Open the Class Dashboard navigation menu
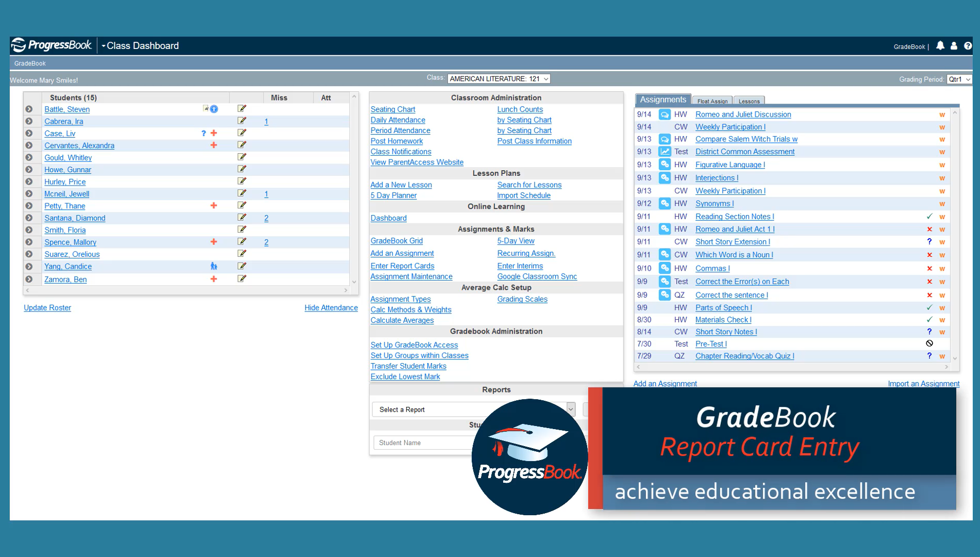This screenshot has width=980, height=557. tap(140, 46)
